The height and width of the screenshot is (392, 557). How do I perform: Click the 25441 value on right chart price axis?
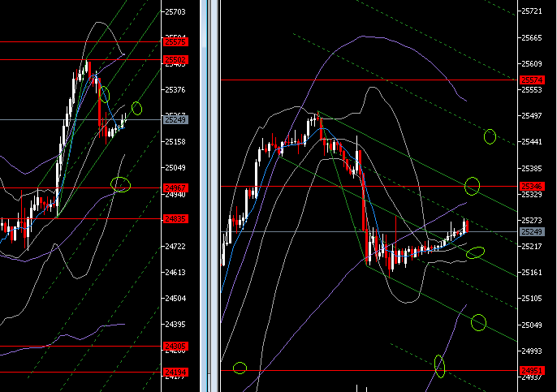click(532, 142)
